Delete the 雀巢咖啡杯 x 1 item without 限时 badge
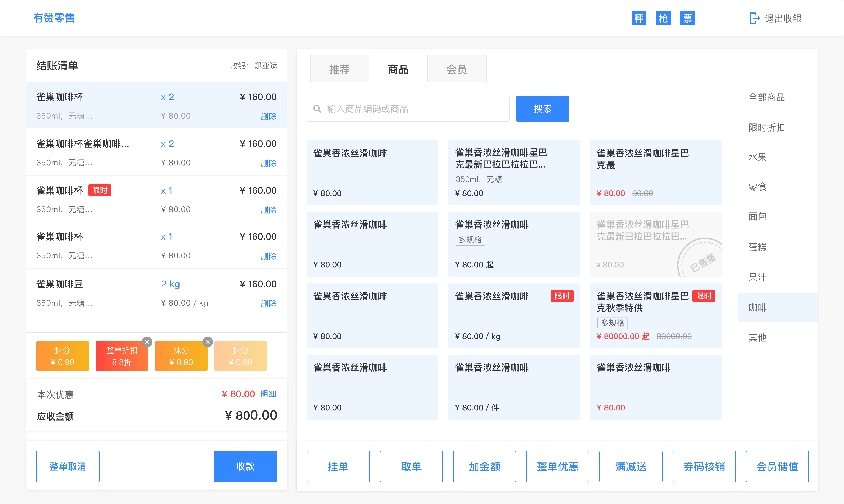This screenshot has width=844, height=504. point(268,256)
